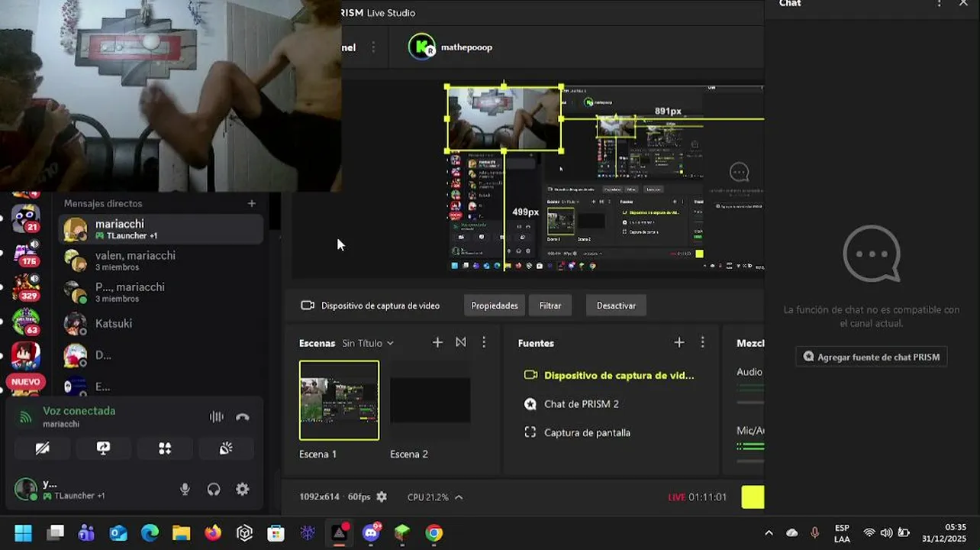Open Firefox from taskbar
The image size is (980, 550).
click(213, 533)
